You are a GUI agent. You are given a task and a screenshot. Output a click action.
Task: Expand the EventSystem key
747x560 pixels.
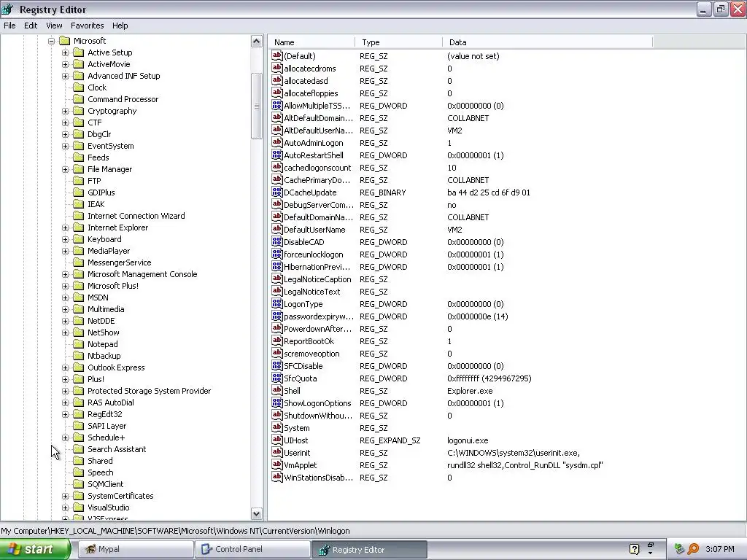click(65, 146)
